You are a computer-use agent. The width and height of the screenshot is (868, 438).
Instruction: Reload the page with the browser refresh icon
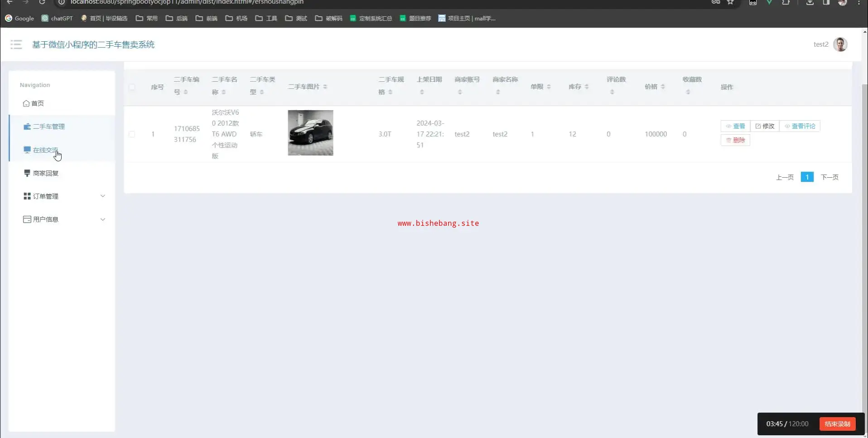(42, 2)
